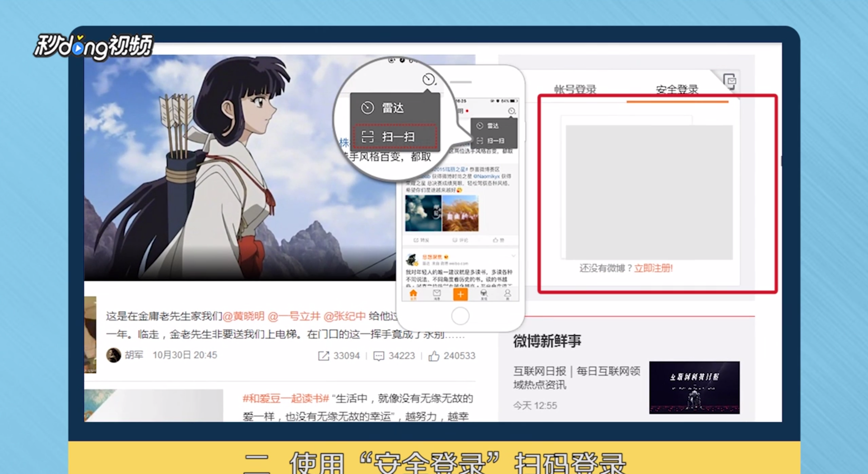
Task: Tap 雷达 in the phone dropdown
Action: pyautogui.click(x=493, y=126)
